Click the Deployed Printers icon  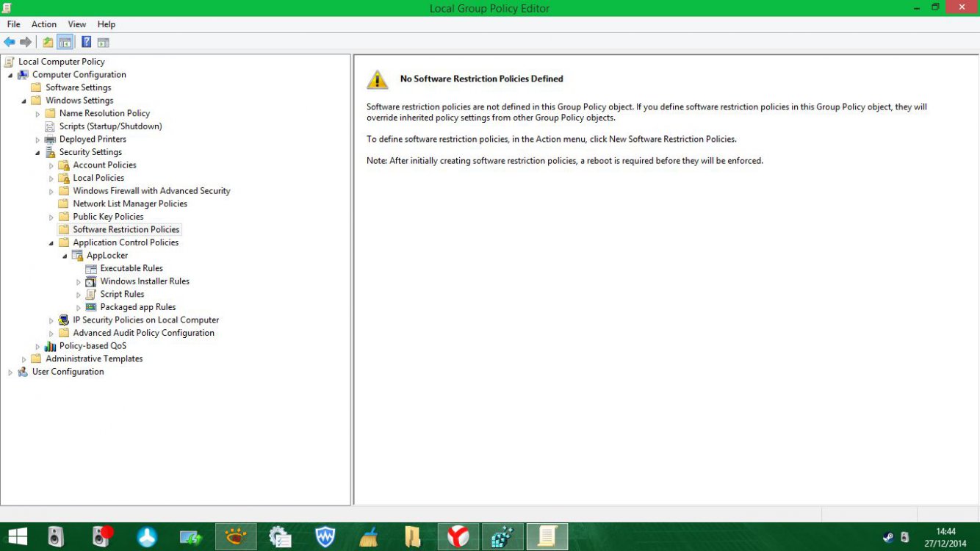(x=50, y=139)
